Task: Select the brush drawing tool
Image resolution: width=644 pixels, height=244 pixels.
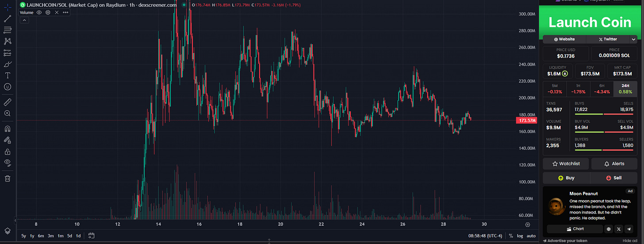Action: (x=8, y=65)
